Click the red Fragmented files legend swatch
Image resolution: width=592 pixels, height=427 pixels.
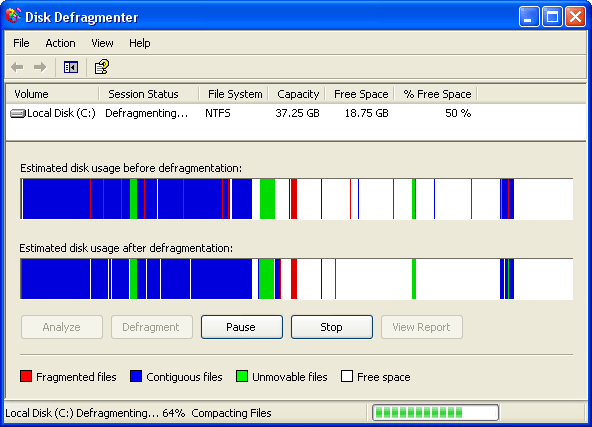[26, 376]
